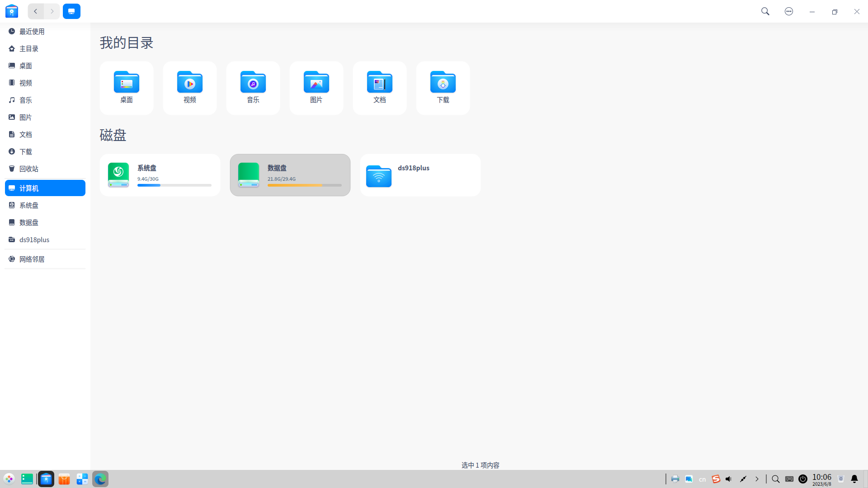The height and width of the screenshot is (488, 868).
Task: Click the 数据盘 usage bar
Action: [x=304, y=185]
